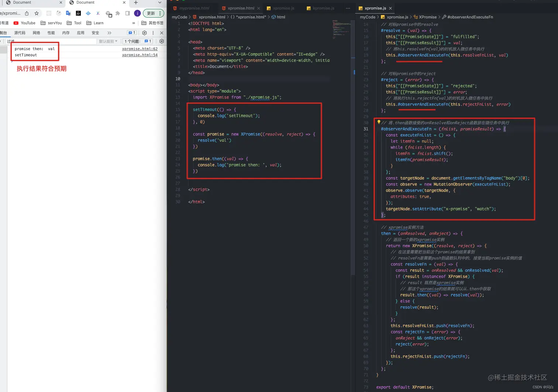
Task: Open the Tool bookmarks folder
Action: click(74, 23)
